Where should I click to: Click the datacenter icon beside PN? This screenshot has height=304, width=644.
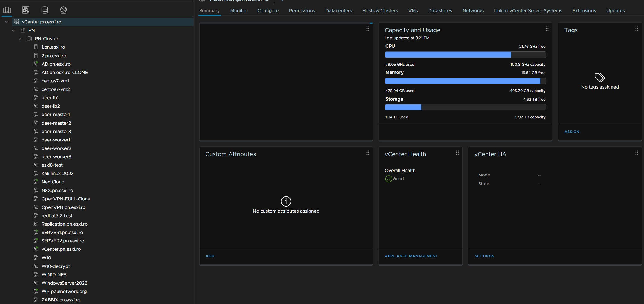(23, 30)
